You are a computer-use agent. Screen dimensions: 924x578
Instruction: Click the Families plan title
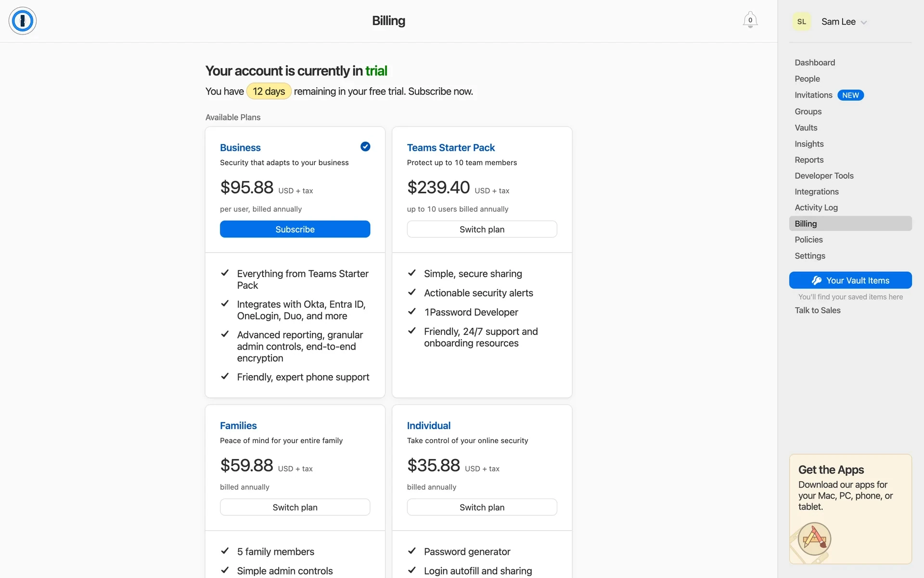[238, 426]
